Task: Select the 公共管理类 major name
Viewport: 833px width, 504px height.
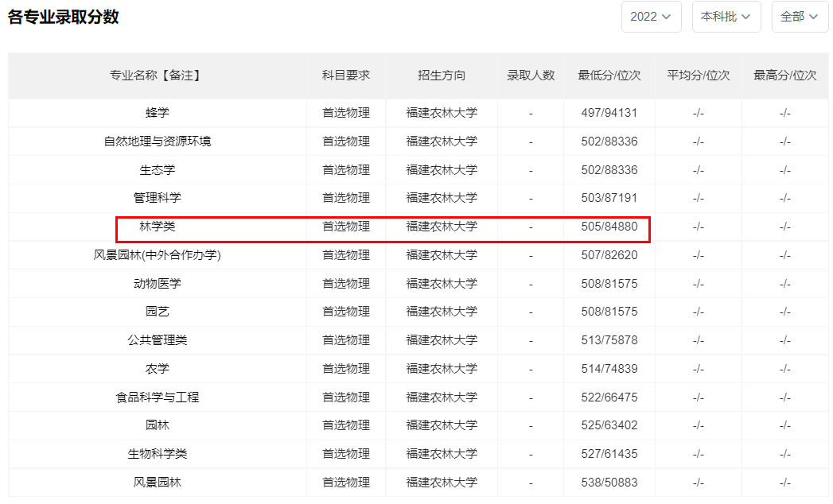Action: pos(157,340)
